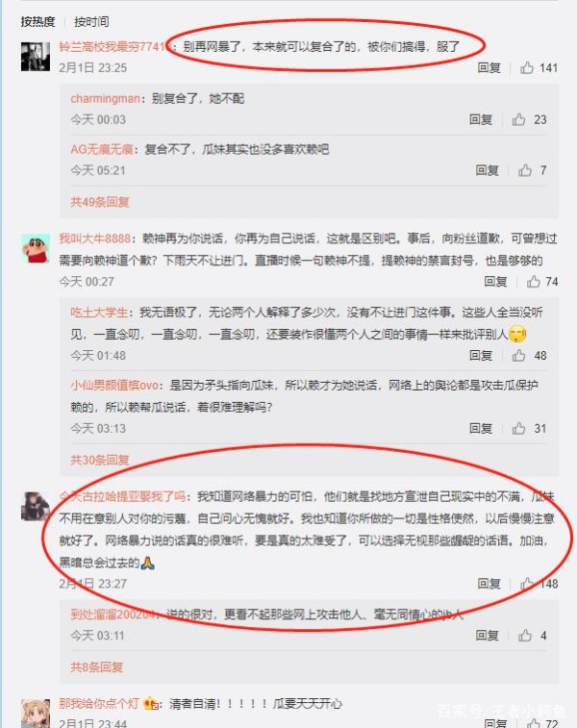Visit 吃土大学生's profile

point(99,313)
